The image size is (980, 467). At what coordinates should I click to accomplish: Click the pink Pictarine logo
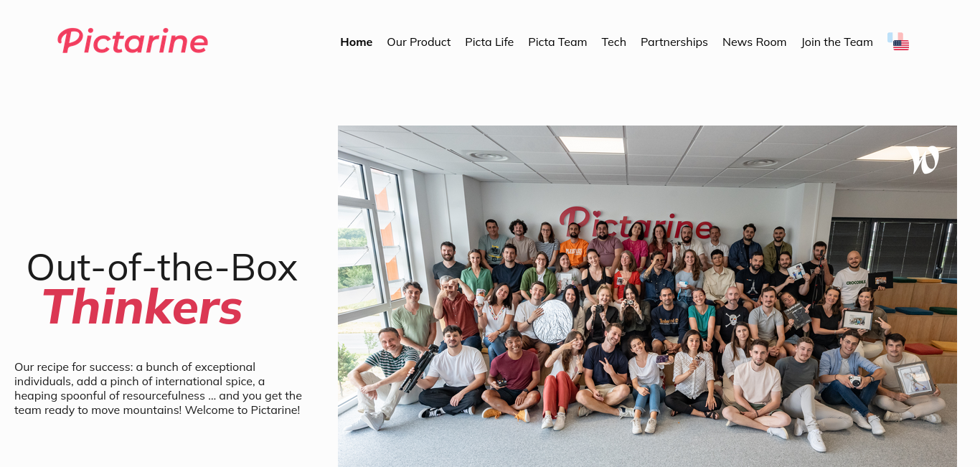[133, 41]
